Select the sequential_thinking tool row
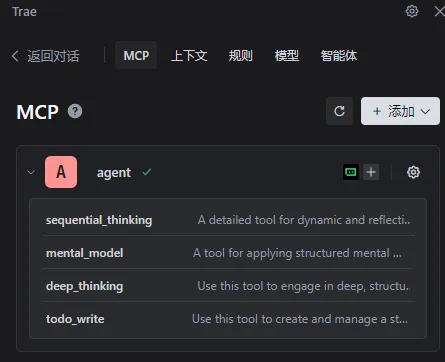 click(x=228, y=219)
